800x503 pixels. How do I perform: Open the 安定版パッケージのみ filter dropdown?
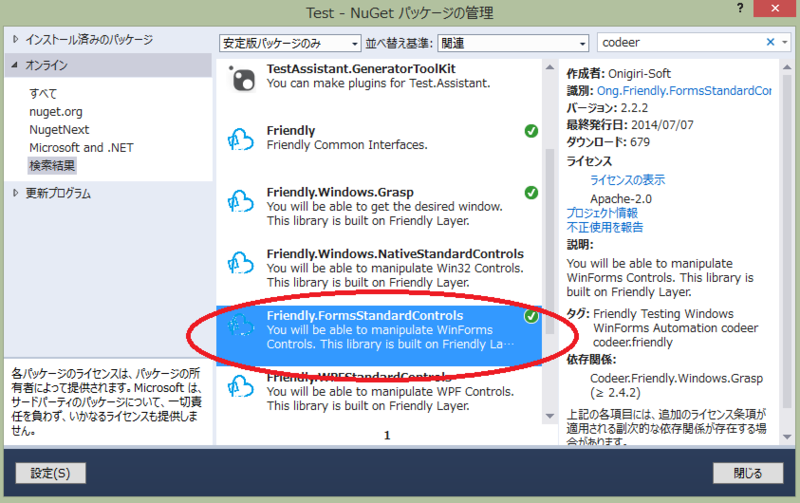click(290, 43)
